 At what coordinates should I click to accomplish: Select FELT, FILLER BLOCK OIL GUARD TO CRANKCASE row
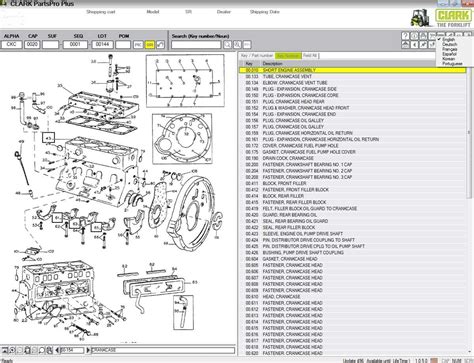353,209
